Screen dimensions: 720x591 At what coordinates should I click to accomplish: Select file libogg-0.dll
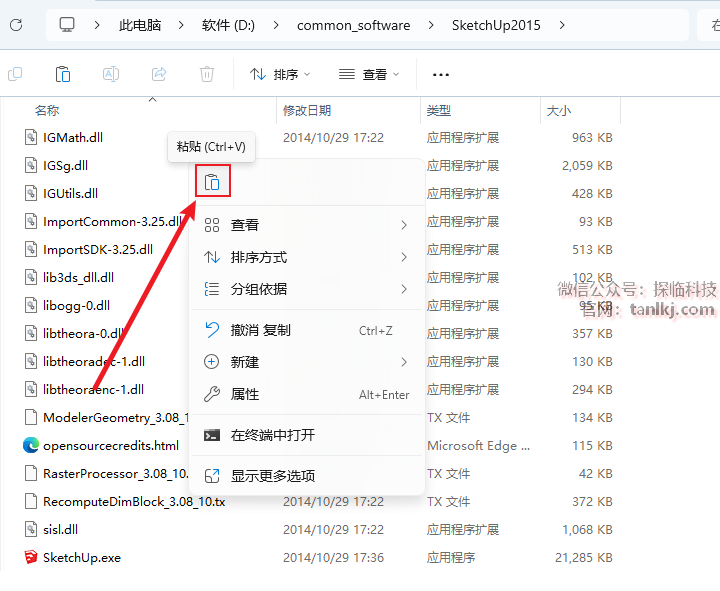(76, 305)
